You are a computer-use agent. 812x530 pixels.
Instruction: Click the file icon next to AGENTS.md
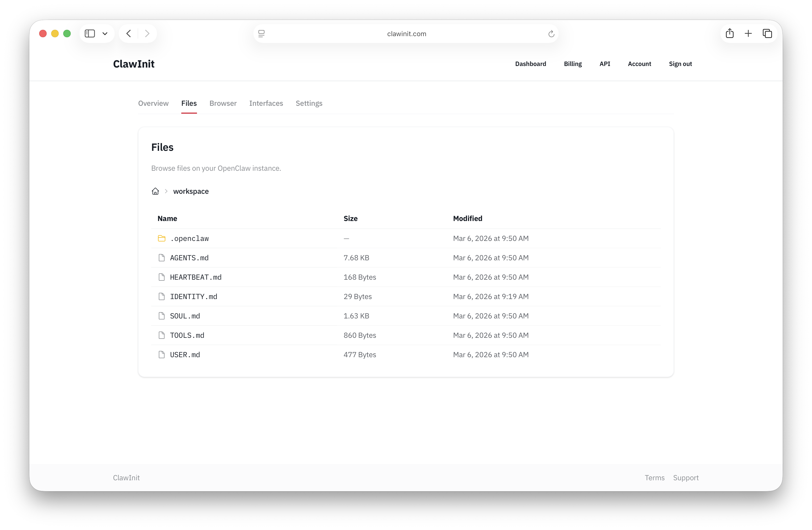(162, 258)
